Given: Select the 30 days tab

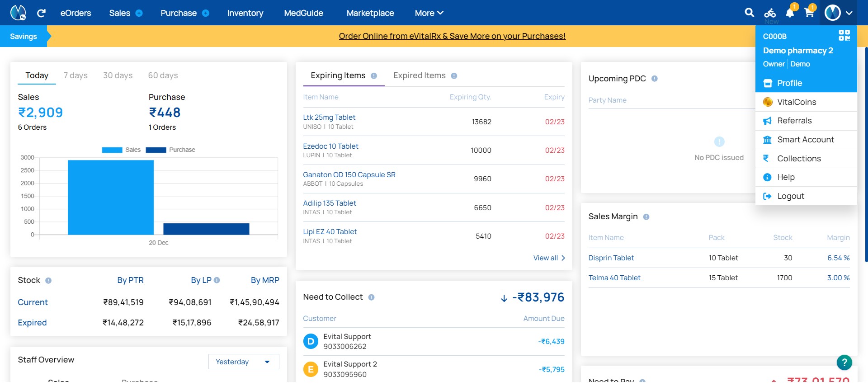Looking at the screenshot, I should 118,75.
